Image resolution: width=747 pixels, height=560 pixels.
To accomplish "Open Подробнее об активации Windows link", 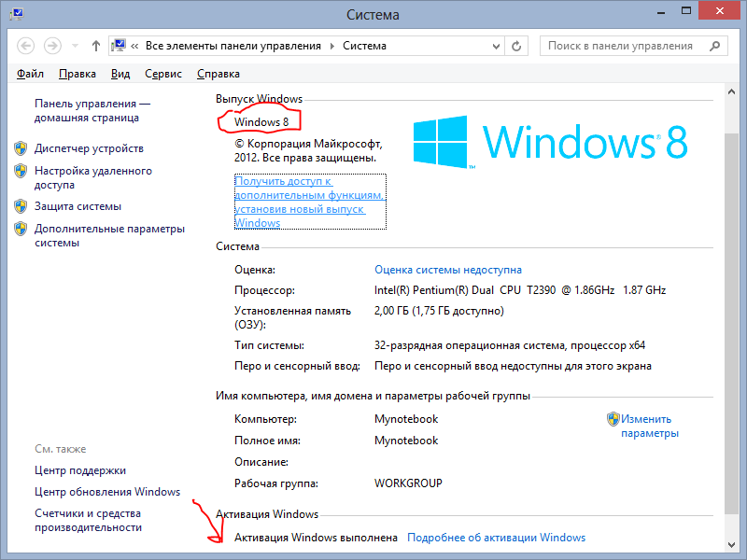I will 497,538.
